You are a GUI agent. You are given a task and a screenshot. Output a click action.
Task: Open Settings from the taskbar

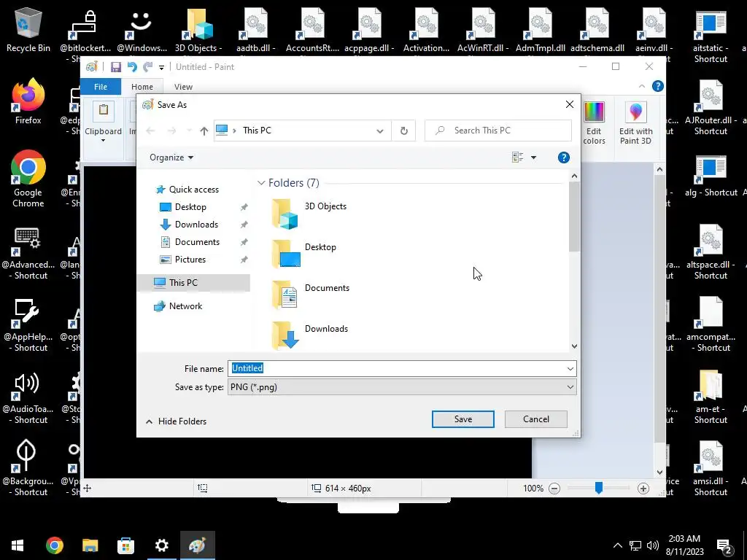pos(161,545)
